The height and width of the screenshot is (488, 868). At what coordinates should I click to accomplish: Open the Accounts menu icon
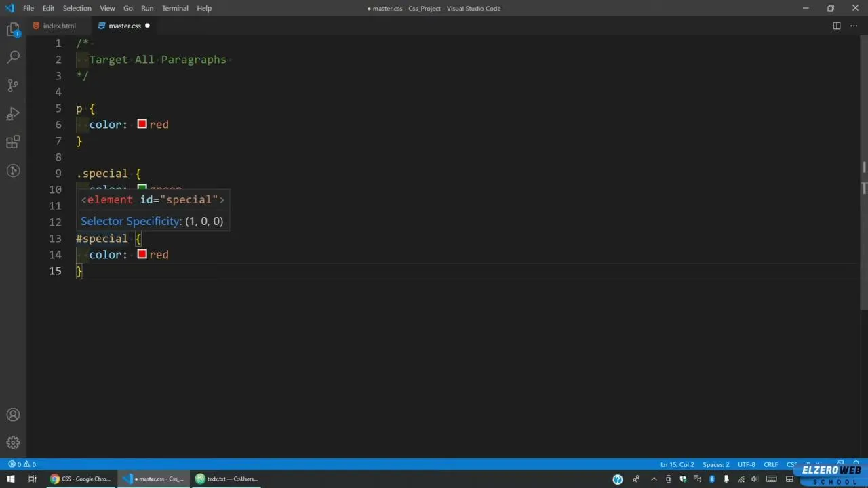[13, 415]
